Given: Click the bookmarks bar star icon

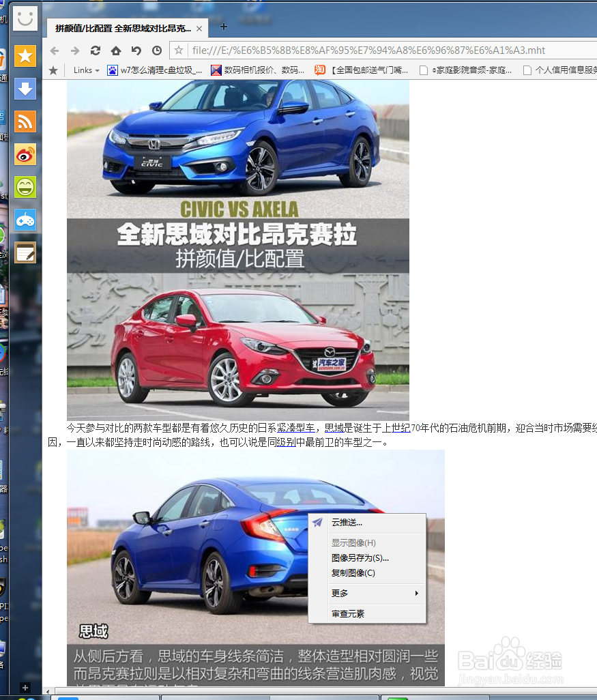Looking at the screenshot, I should [53, 70].
